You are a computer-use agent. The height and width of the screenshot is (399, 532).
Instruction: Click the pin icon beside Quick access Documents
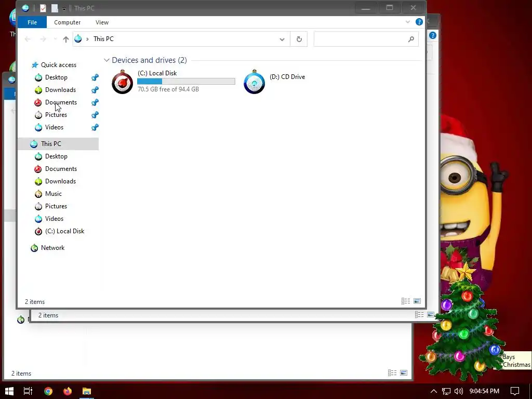point(95,102)
